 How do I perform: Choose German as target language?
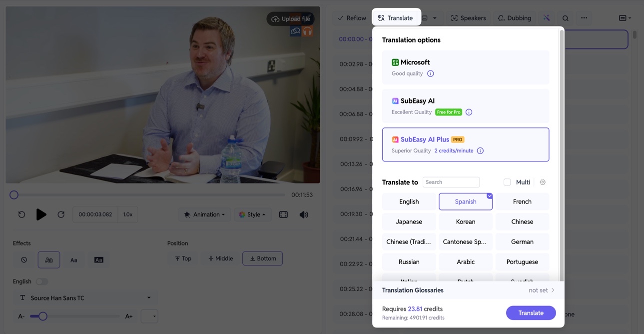pos(522,241)
